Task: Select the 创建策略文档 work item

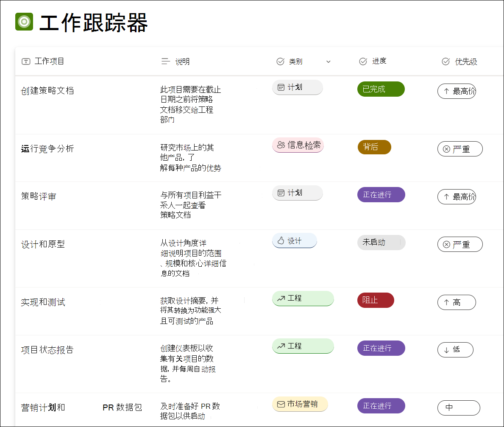Action: click(47, 91)
